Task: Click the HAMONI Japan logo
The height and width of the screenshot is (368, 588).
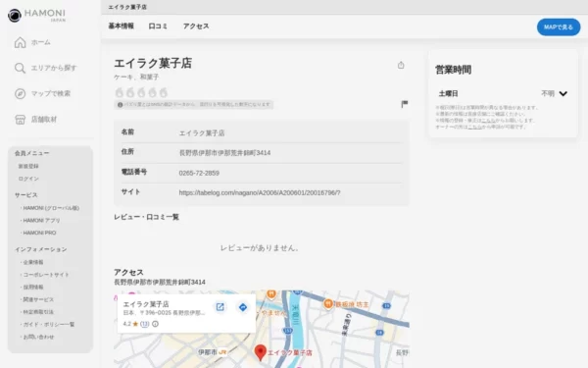Action: click(x=37, y=16)
